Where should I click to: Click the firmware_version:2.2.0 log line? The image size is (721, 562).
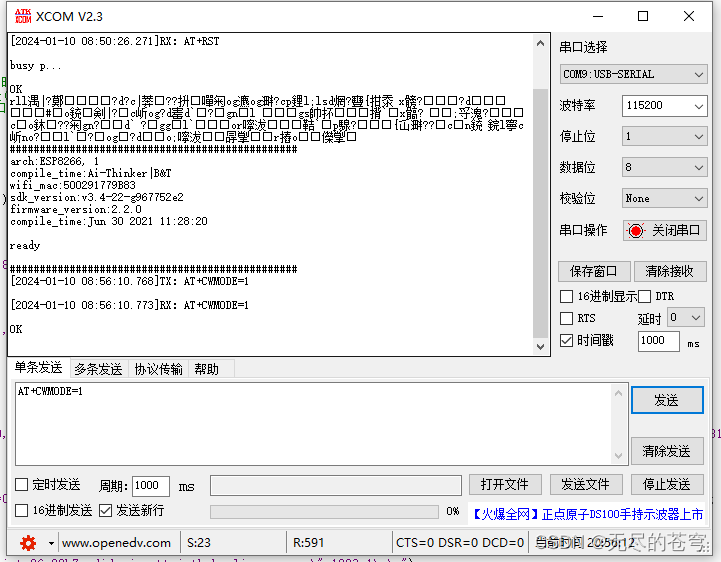pos(75,209)
